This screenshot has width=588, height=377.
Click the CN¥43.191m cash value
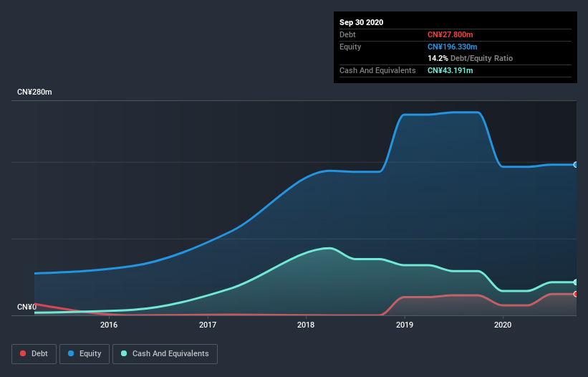[450, 70]
